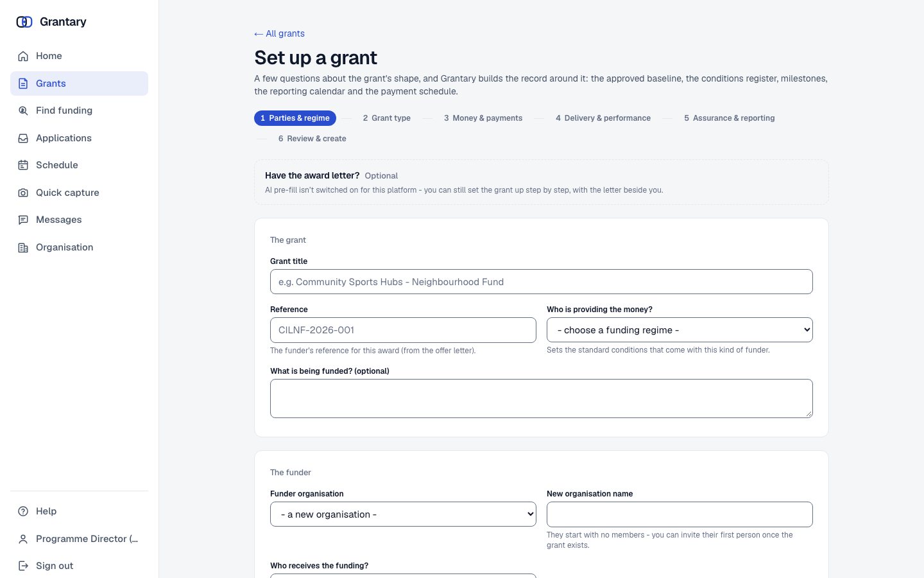The width and height of the screenshot is (924, 578).
Task: Click the Have the award letter? text
Action: 312,175
